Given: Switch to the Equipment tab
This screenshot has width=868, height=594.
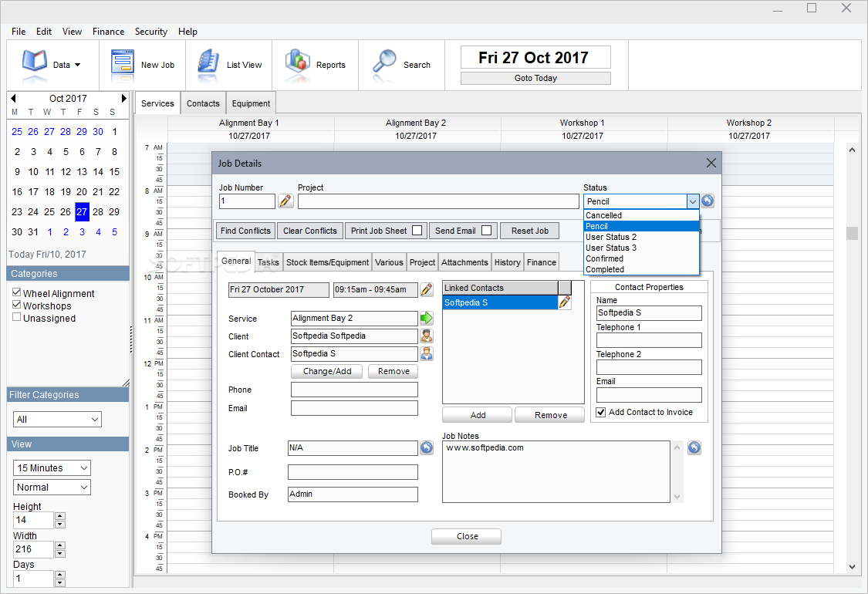Looking at the screenshot, I should pos(251,103).
